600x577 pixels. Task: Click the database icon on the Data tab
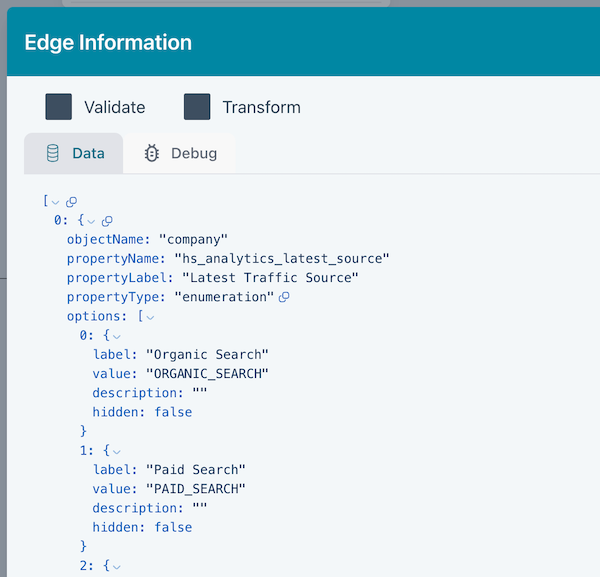(x=53, y=154)
